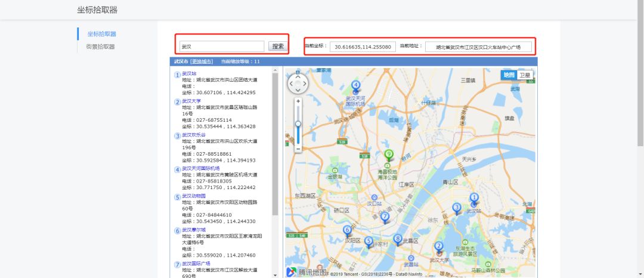Pan the map left with the pan arrow
Screen dimensions: 644x278
pos(291,84)
